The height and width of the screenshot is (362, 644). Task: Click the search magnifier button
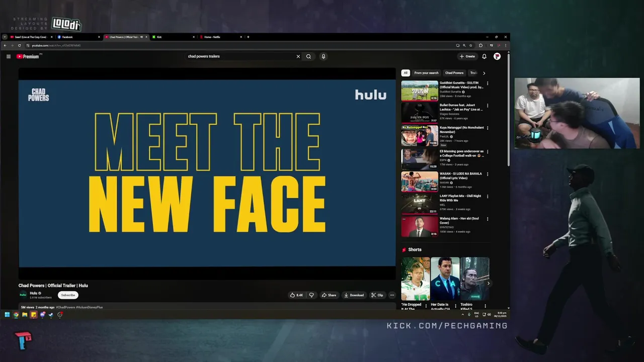(x=308, y=56)
